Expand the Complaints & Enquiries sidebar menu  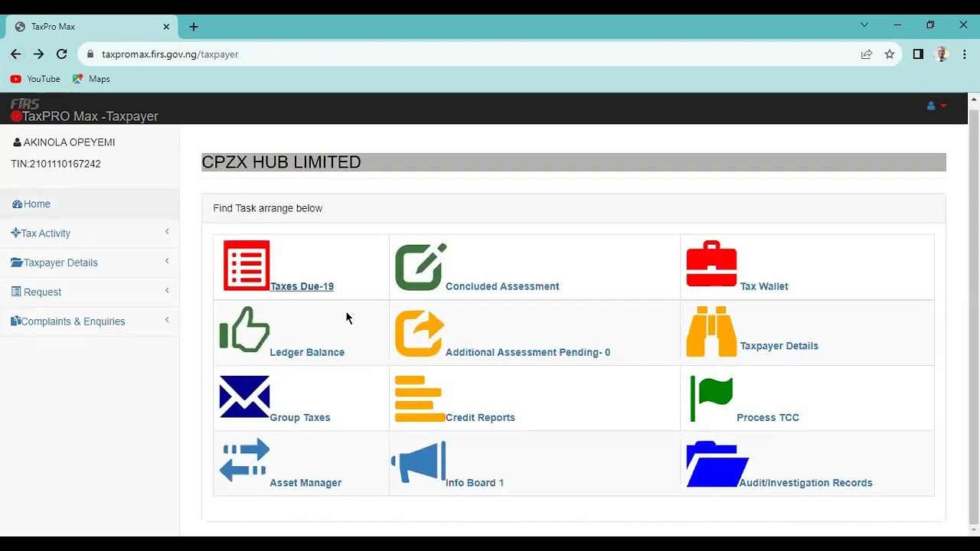pos(90,321)
